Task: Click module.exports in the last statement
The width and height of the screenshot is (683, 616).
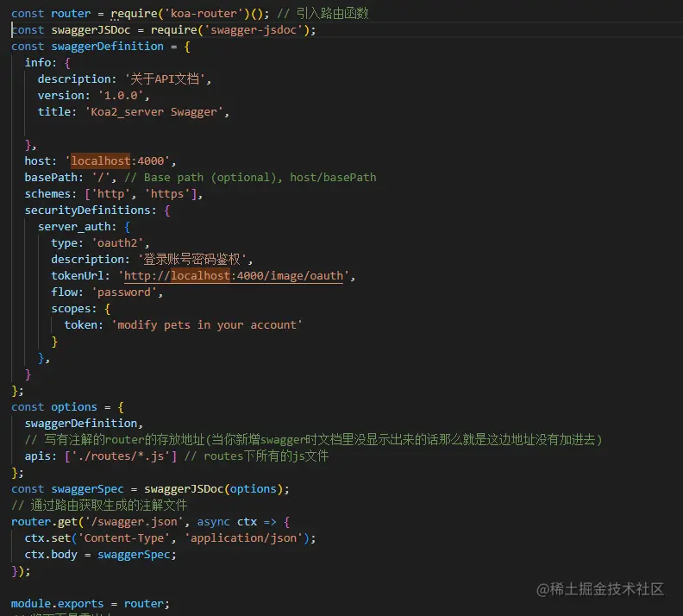Action: (58, 604)
